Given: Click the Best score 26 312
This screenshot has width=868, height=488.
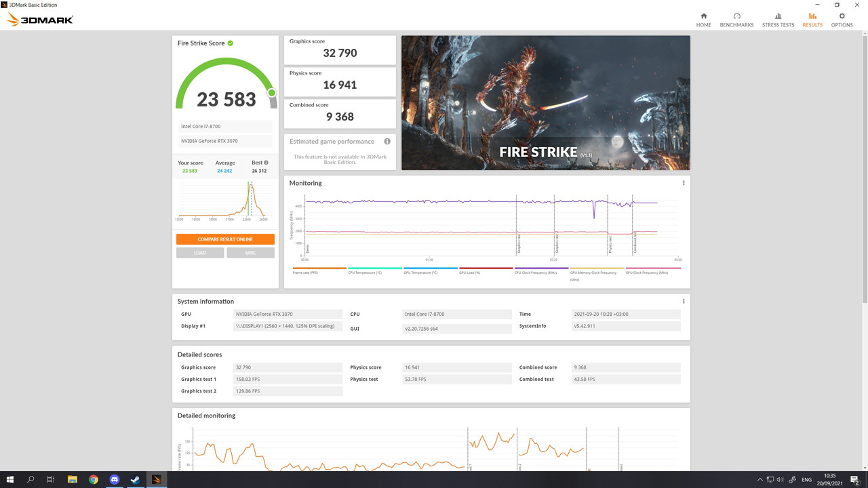Looking at the screenshot, I should pos(260,171).
